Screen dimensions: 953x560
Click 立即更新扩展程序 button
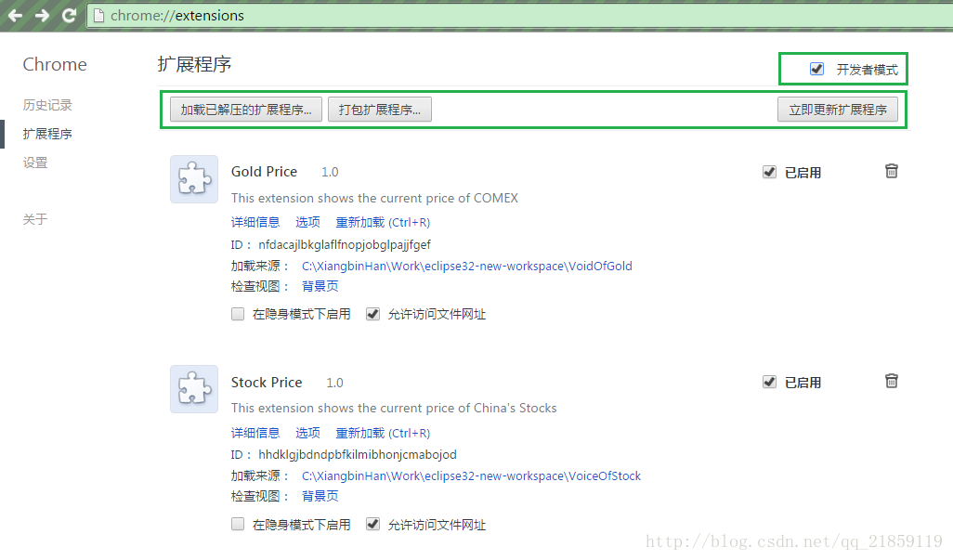(x=838, y=109)
